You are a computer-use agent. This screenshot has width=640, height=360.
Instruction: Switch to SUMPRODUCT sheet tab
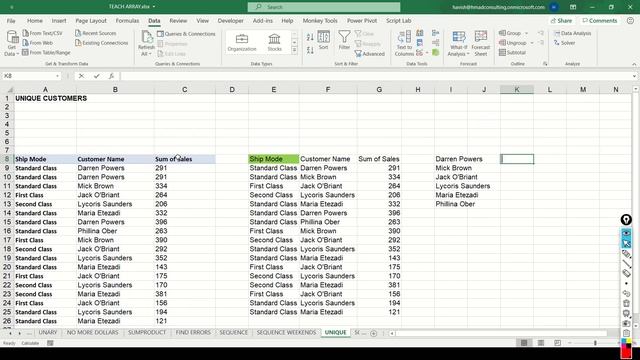pyautogui.click(x=147, y=333)
